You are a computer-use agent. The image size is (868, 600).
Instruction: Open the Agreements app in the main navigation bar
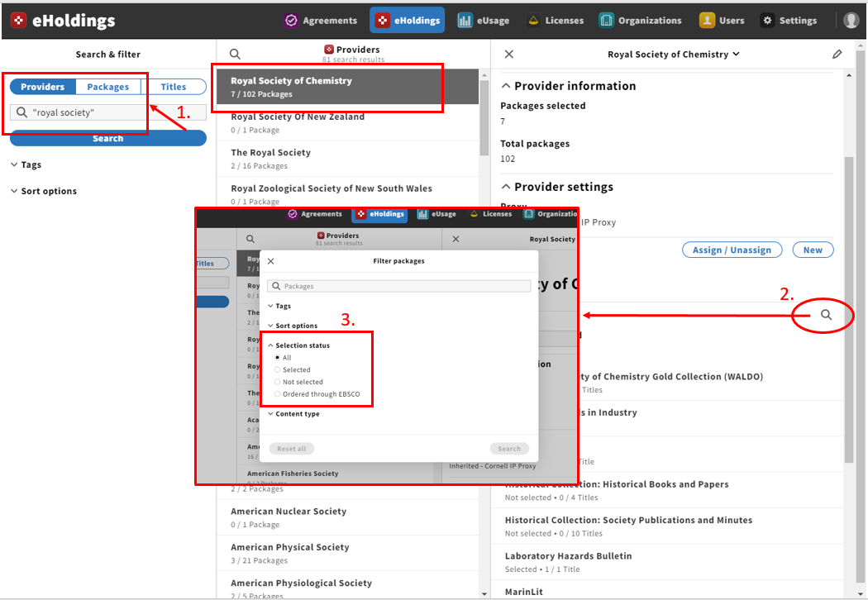321,21
